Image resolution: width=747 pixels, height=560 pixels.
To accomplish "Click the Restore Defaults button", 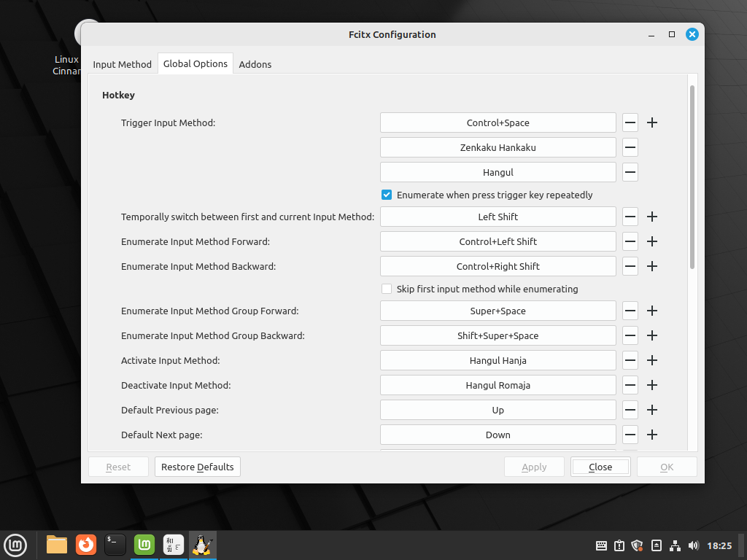I will pyautogui.click(x=197, y=467).
